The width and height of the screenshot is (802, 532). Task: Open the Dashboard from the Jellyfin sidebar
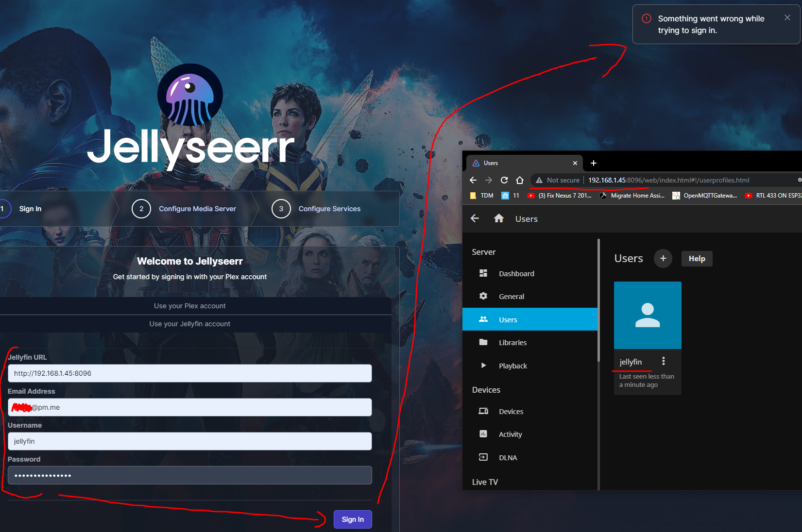516,273
